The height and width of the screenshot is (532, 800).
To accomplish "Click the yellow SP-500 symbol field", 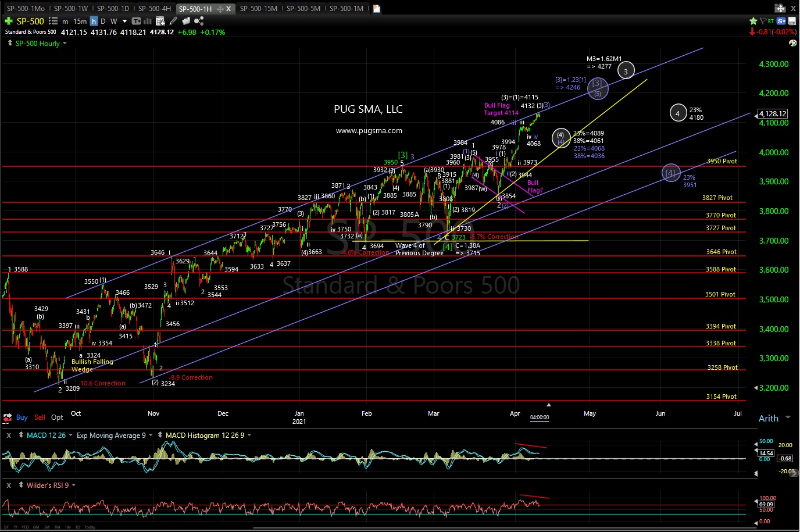I will pos(30,21).
